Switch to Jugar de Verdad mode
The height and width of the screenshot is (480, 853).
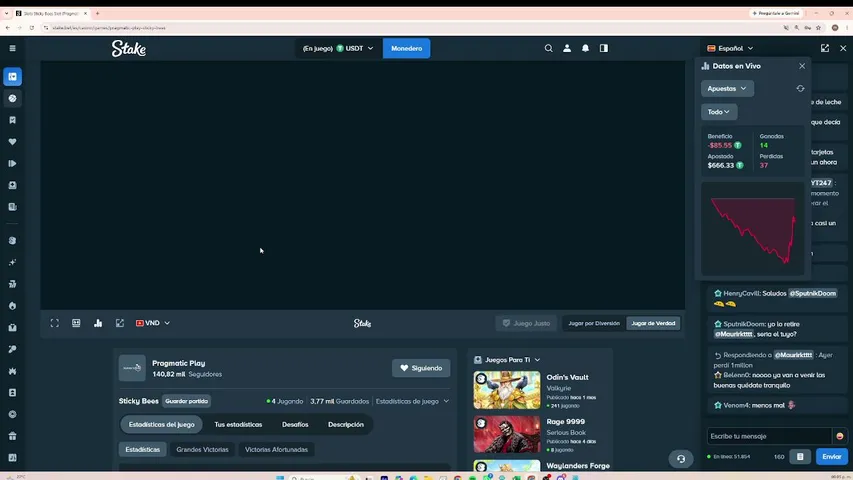click(653, 323)
